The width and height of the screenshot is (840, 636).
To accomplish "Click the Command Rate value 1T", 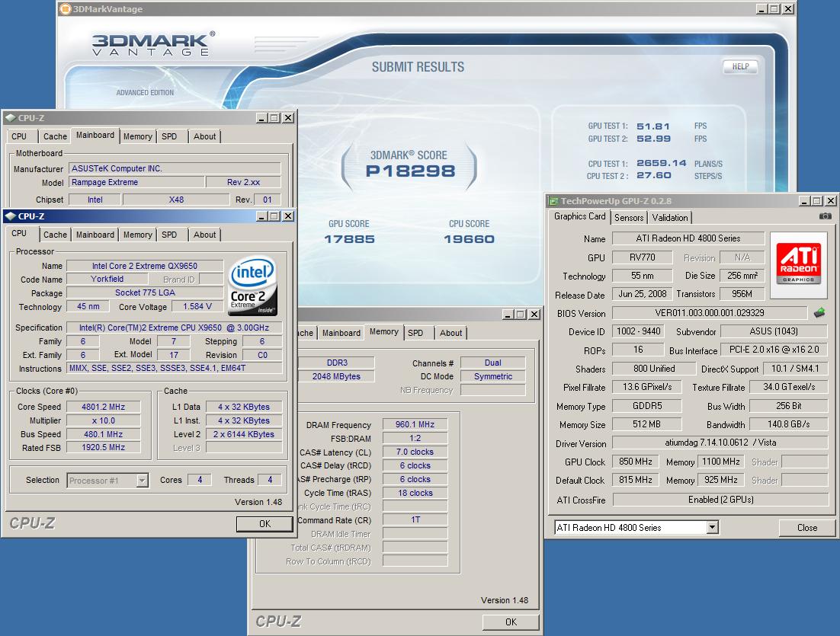I will click(x=415, y=519).
